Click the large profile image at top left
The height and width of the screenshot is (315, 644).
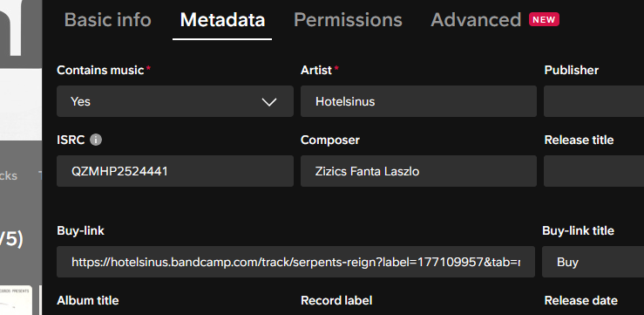21,70
